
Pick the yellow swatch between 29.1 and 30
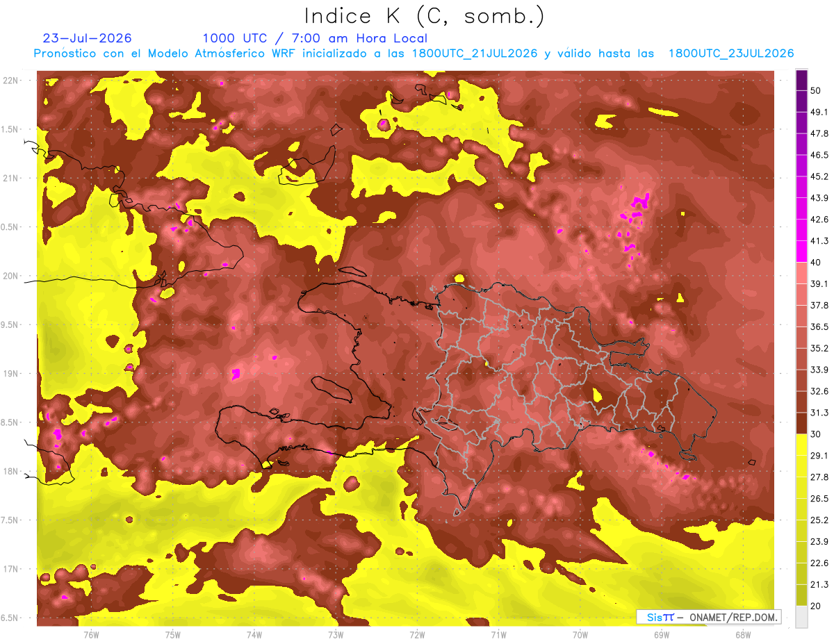pyautogui.click(x=801, y=445)
